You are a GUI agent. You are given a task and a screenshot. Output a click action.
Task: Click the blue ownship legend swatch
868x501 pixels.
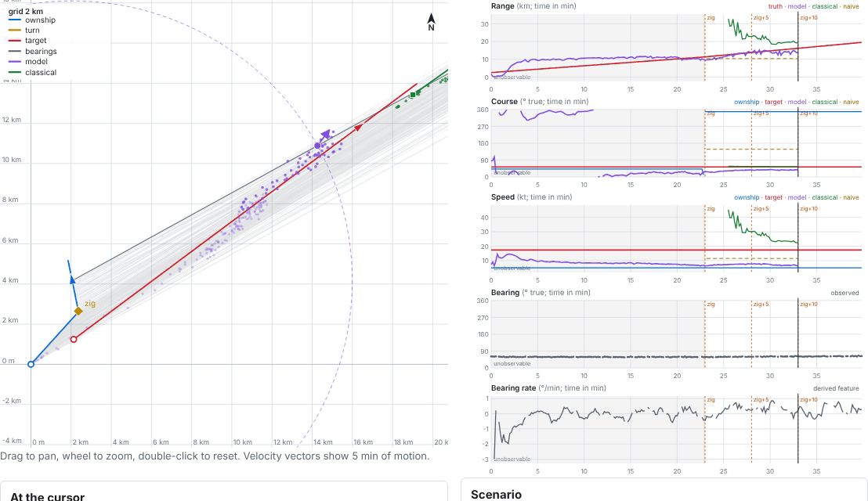pyautogui.click(x=15, y=20)
